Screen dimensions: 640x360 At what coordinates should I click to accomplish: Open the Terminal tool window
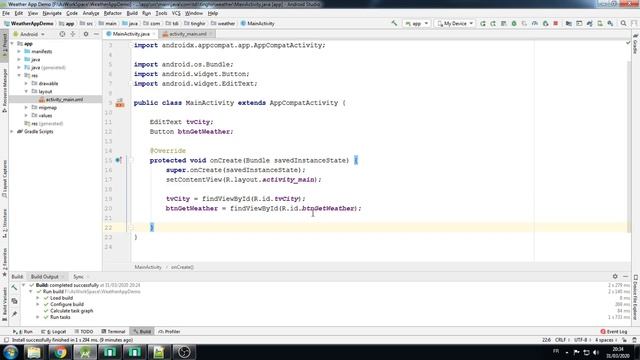pos(113,331)
